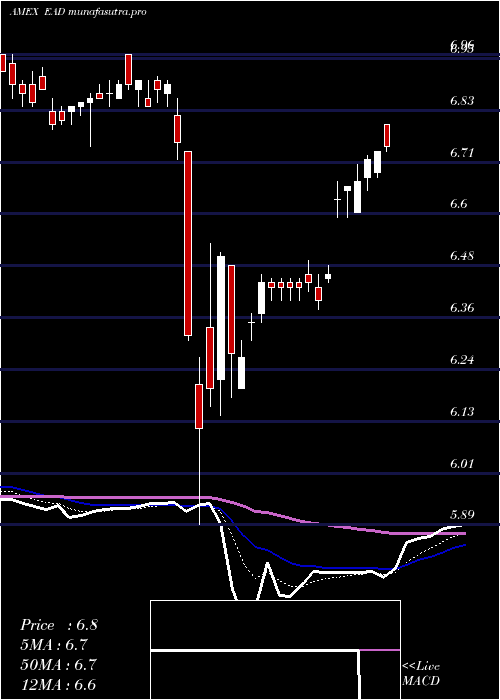500x700 pixels.
Task: Select the 6.24 price axis label
Action: click(x=462, y=359)
